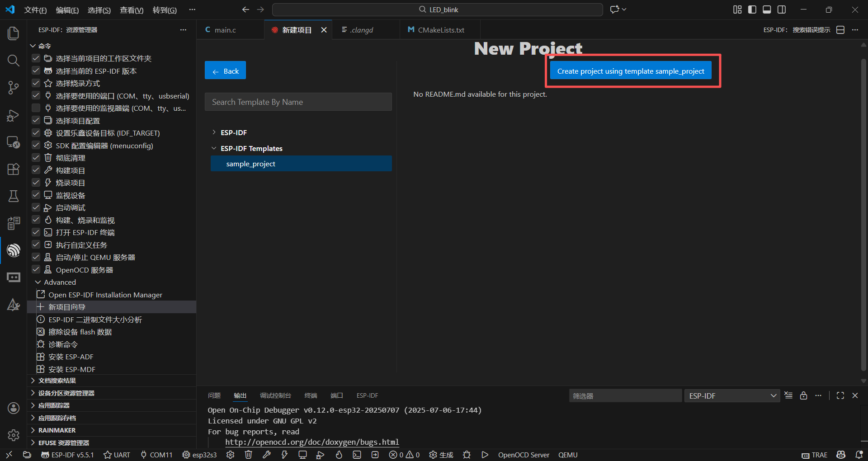Open the Explorer view in activity bar
868x461 pixels.
pos(14,33)
